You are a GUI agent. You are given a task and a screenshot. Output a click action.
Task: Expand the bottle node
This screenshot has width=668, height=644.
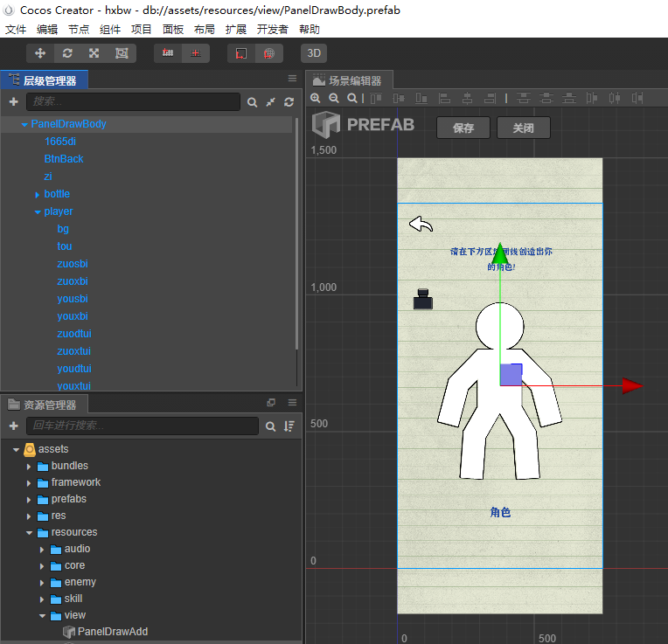click(x=38, y=195)
